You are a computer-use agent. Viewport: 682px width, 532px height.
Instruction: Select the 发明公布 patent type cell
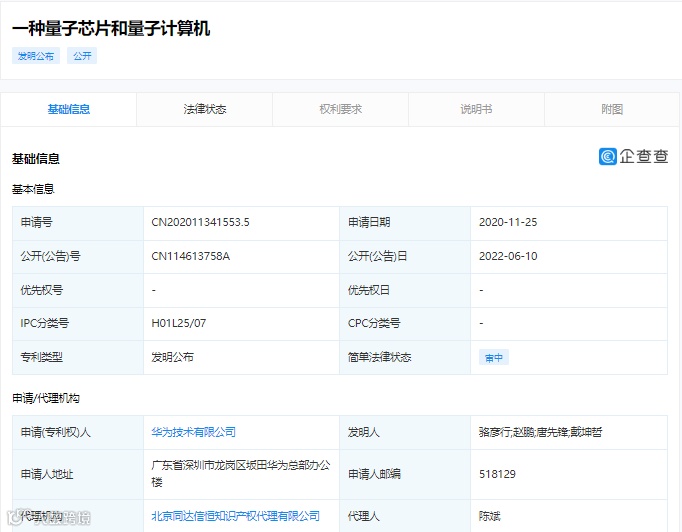coord(241,357)
